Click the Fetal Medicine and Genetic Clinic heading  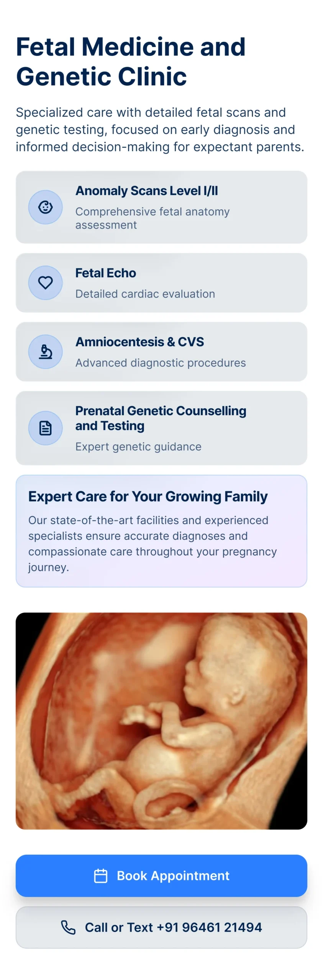(131, 61)
